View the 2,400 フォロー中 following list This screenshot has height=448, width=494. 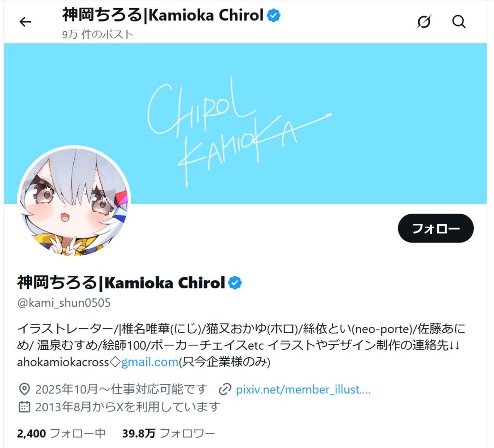click(61, 434)
